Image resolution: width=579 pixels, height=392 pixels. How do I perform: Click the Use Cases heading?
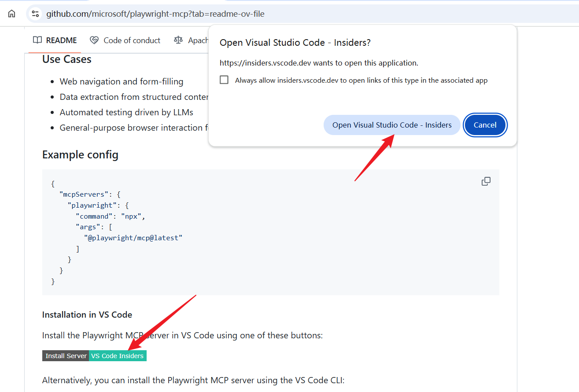tap(67, 59)
